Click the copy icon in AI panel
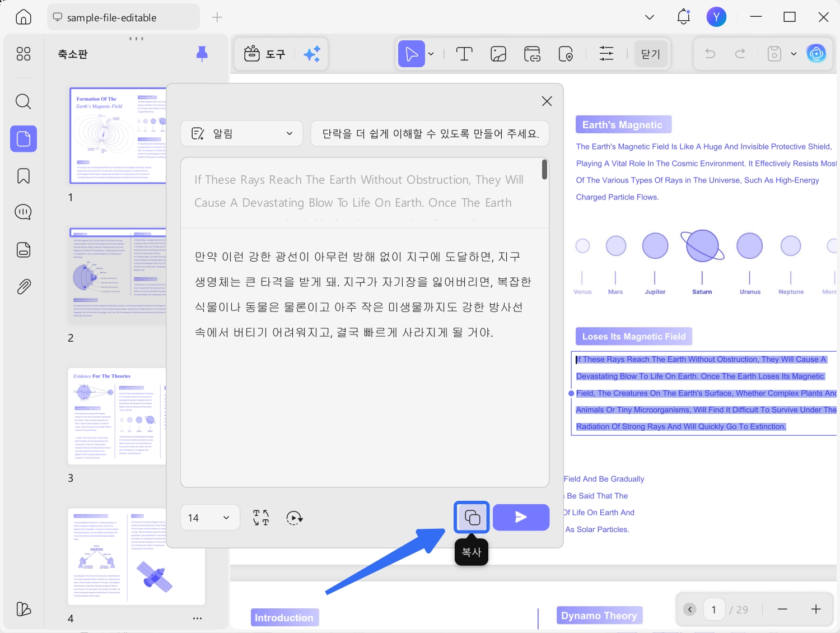 tap(472, 517)
